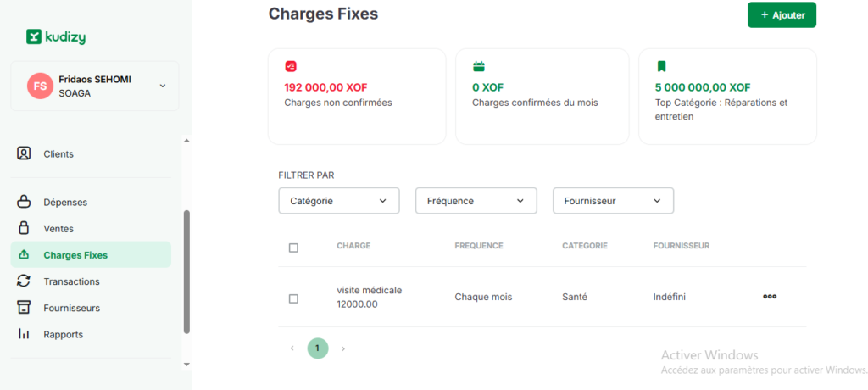Image resolution: width=868 pixels, height=390 pixels.
Task: Click red icon on unconfirmed charges card
Action: point(291,66)
